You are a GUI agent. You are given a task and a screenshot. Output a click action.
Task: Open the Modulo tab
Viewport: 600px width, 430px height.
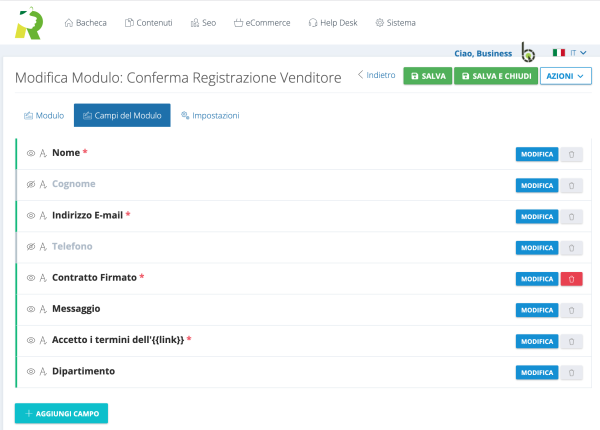44,115
